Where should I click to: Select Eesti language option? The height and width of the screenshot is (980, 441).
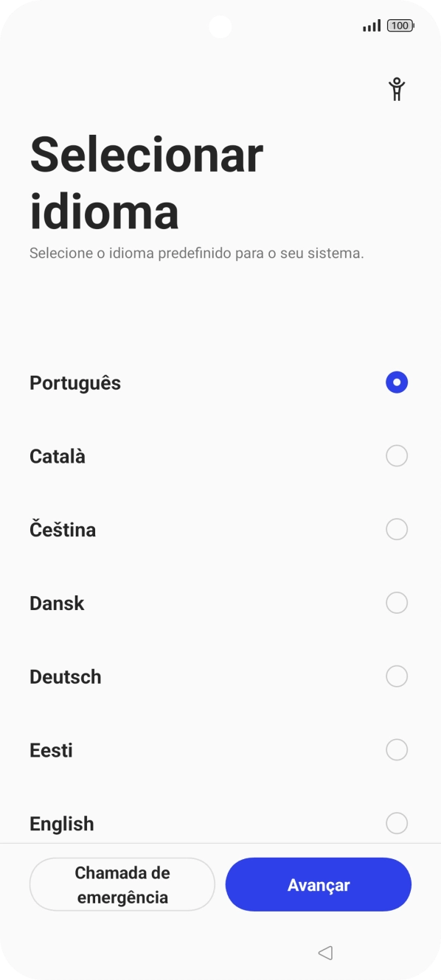coord(397,749)
